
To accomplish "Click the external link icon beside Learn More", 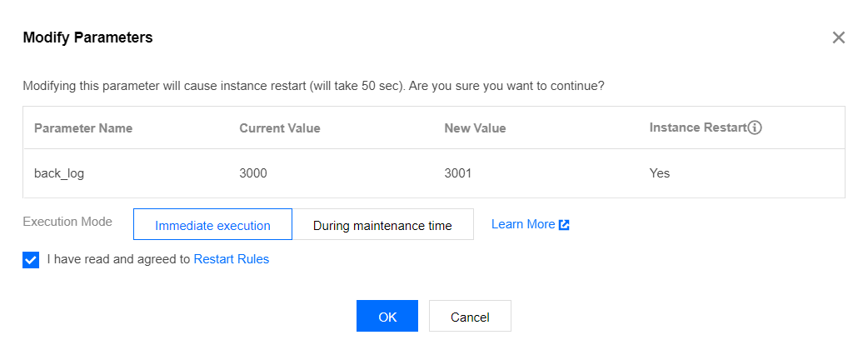I will (565, 224).
